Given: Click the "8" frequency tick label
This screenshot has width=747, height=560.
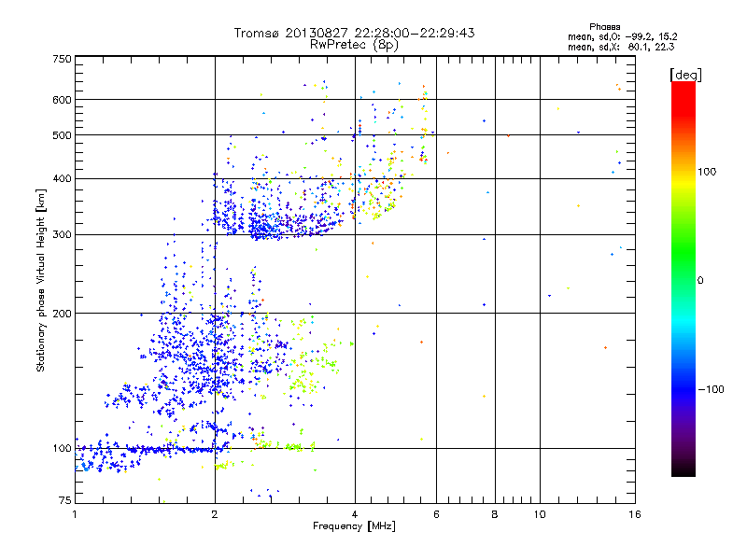Looking at the screenshot, I should (x=495, y=514).
